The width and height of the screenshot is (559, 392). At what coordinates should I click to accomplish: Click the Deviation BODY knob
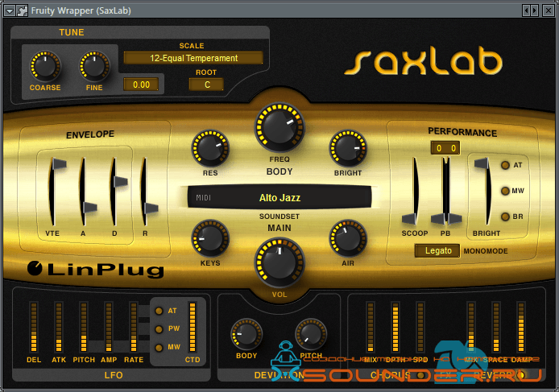(246, 335)
